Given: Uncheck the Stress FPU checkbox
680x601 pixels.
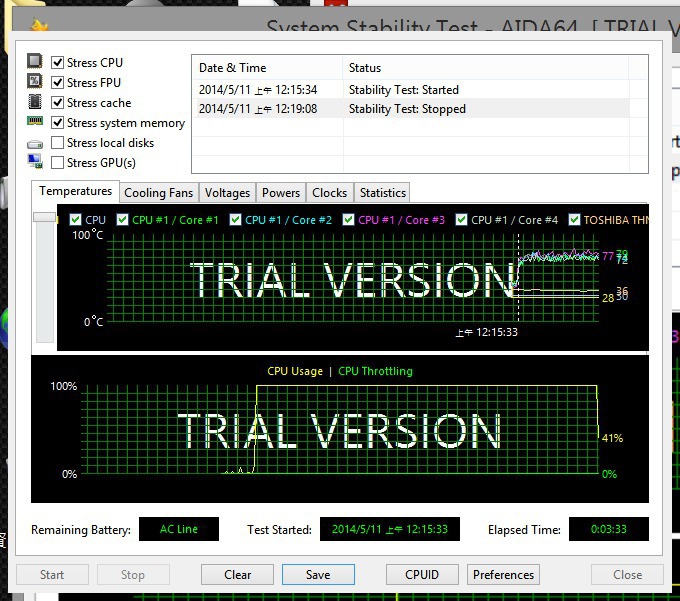Looking at the screenshot, I should (x=58, y=82).
